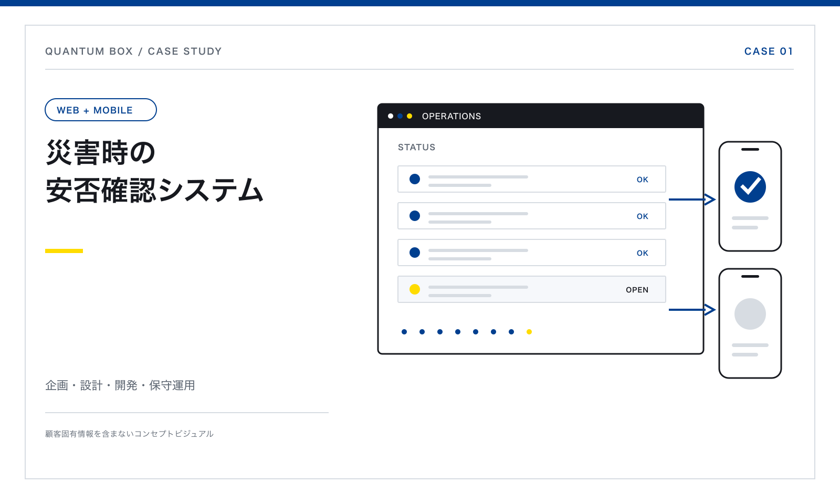Image resolution: width=840 pixels, height=504 pixels.
Task: Click the QUANTUM BOX / CASE STUDY header
Action: (x=133, y=51)
